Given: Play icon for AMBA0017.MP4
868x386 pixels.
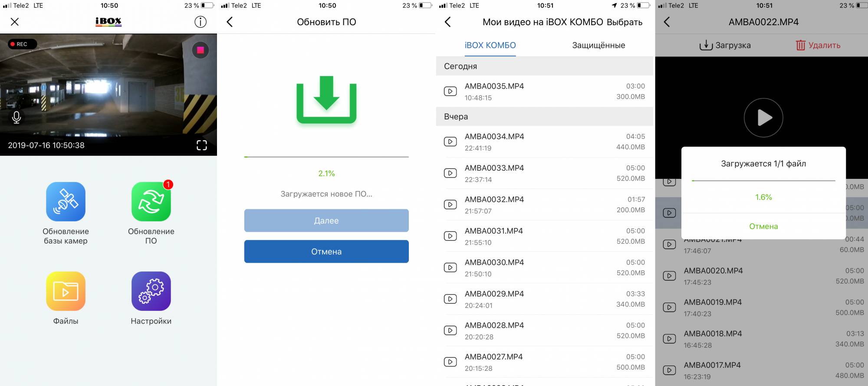Looking at the screenshot, I should 669,370.
